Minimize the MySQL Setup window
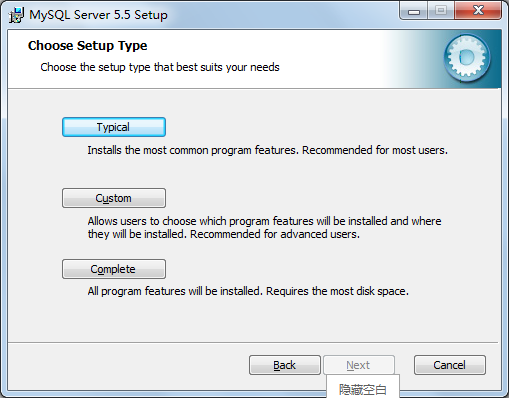This screenshot has width=509, height=398. pos(414,11)
